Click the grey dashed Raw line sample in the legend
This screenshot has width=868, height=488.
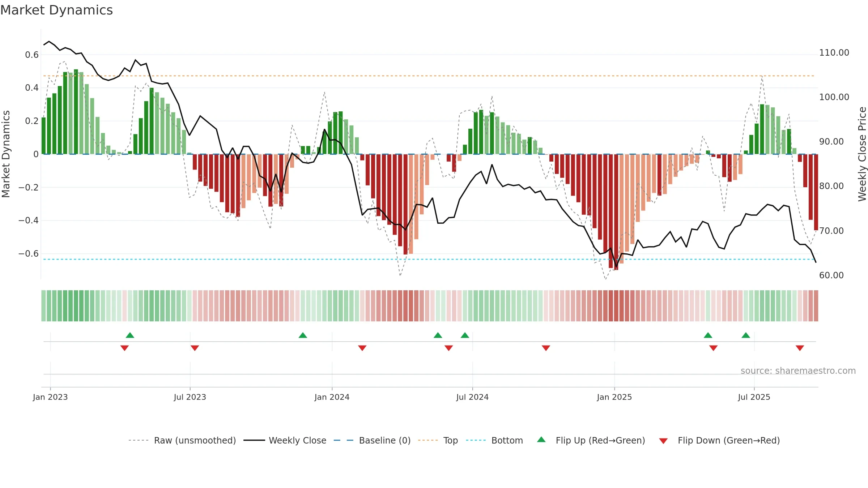click(x=139, y=440)
